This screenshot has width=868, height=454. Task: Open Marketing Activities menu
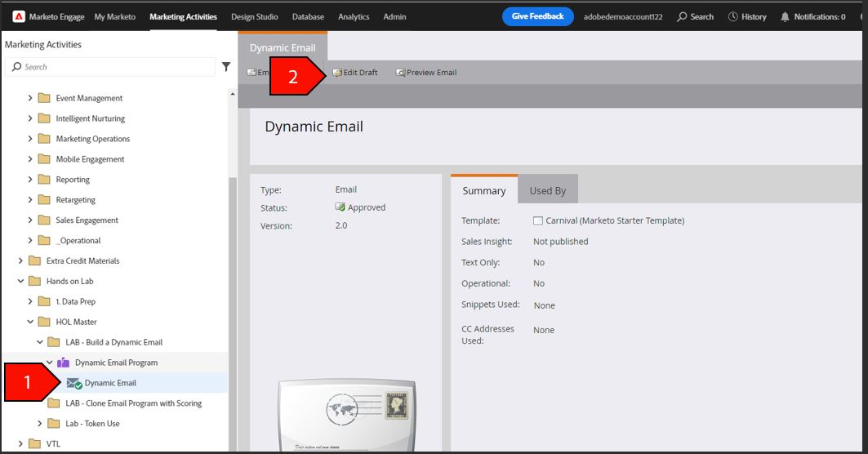[x=183, y=16]
